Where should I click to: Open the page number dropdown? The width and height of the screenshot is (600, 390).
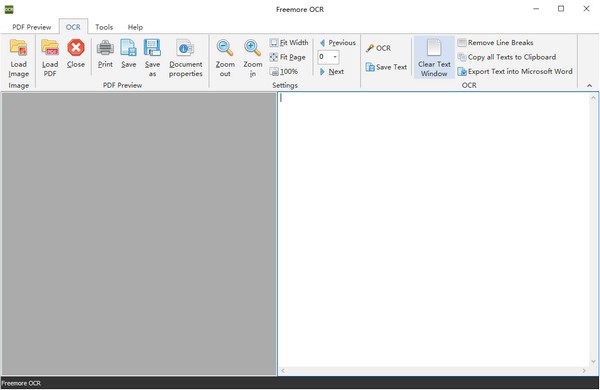(x=335, y=57)
